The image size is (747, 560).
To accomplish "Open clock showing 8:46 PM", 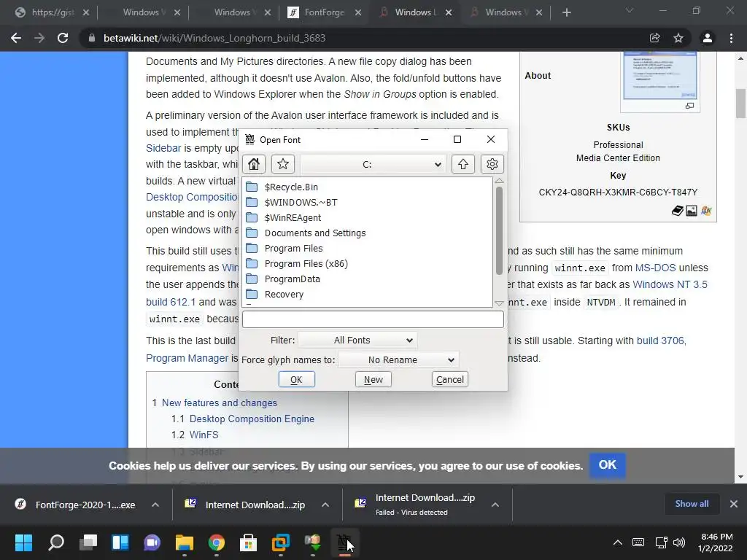I will [716, 542].
